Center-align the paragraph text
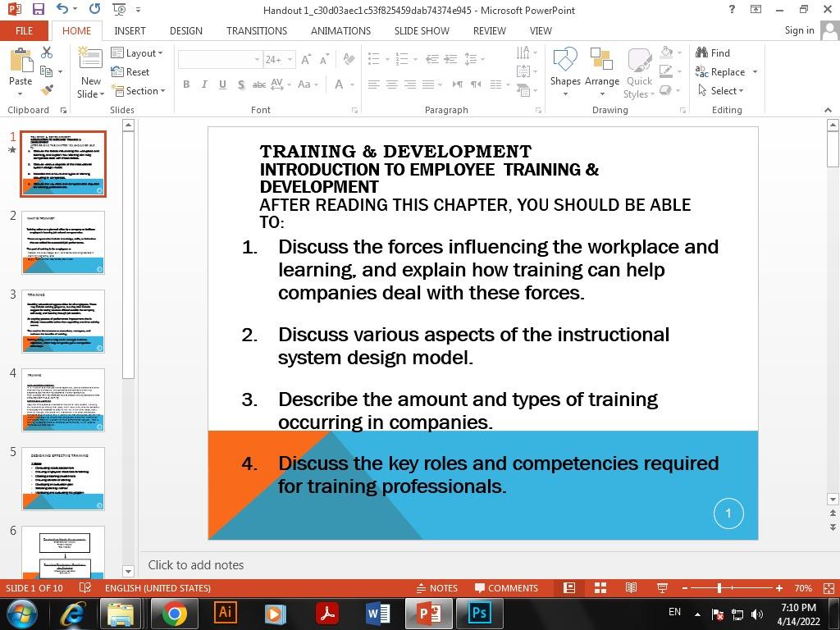Image resolution: width=840 pixels, height=630 pixels. 391,84
